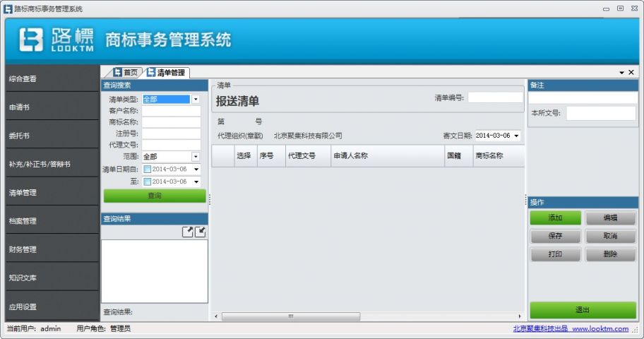644x339 pixels.
Task: Open the 范围 dropdown list
Action: [196, 157]
